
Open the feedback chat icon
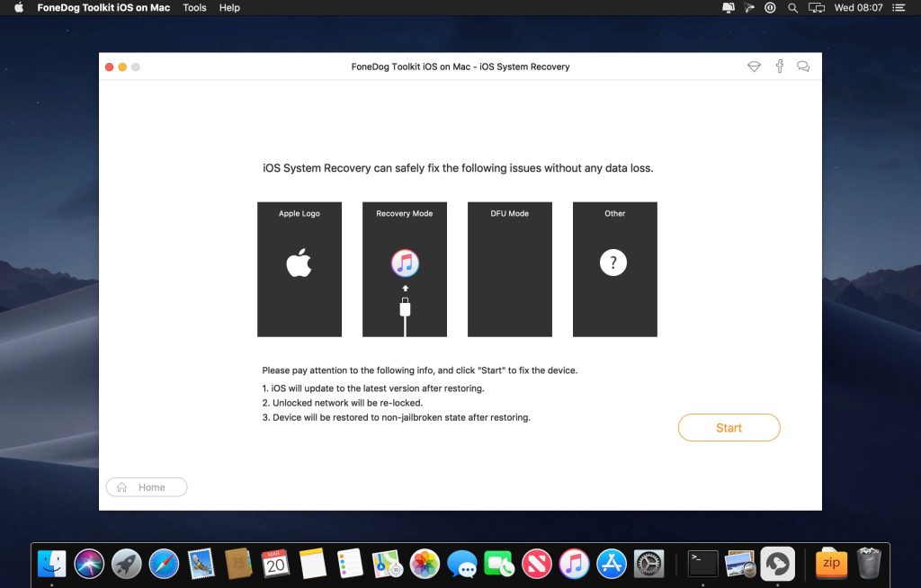[803, 66]
